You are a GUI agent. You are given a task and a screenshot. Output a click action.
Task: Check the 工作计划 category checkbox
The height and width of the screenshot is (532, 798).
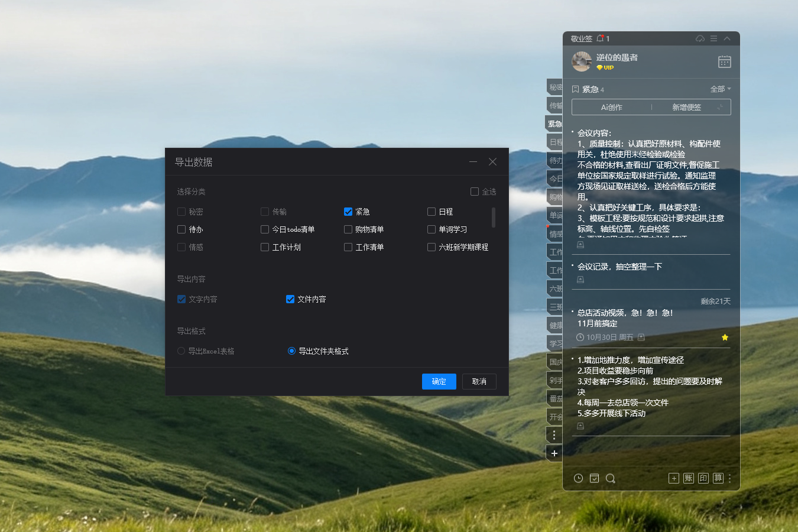(x=265, y=247)
